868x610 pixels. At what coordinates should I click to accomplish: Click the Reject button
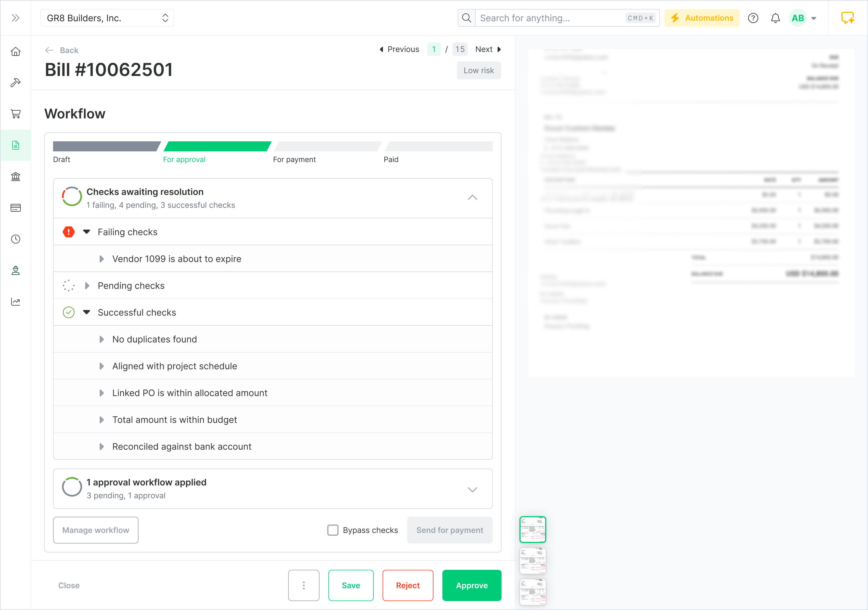pos(407,585)
